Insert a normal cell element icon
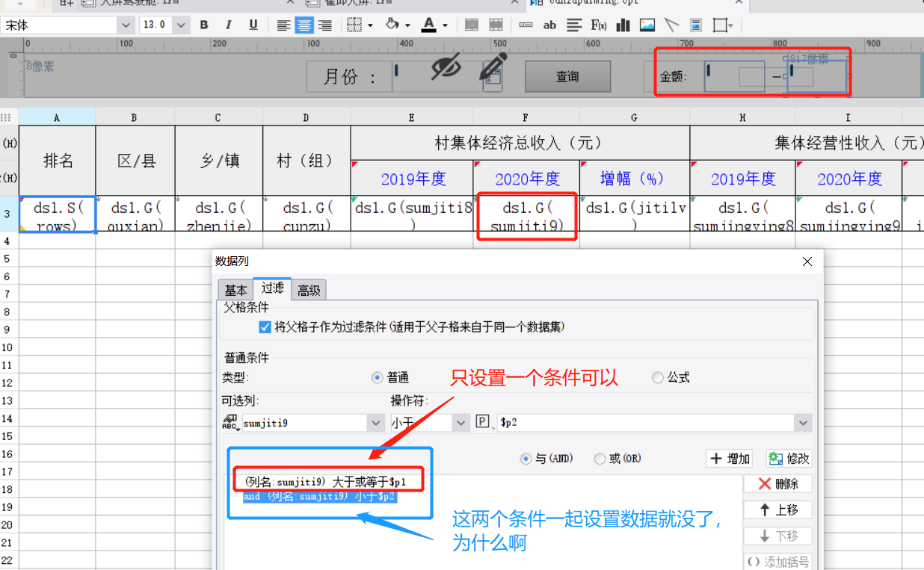This screenshot has height=570, width=924. coord(526,25)
